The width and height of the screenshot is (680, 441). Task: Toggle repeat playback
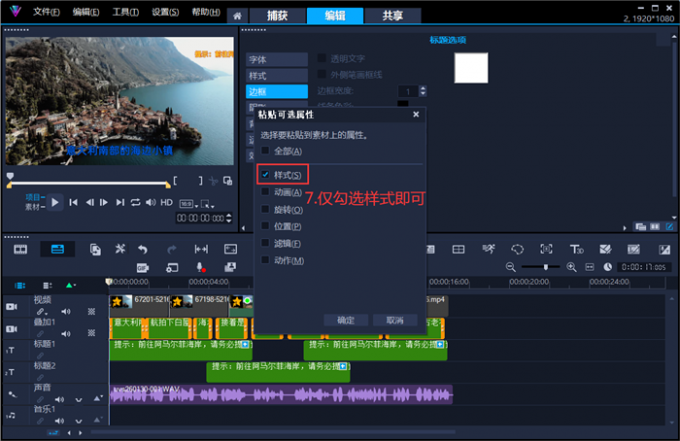click(x=135, y=202)
